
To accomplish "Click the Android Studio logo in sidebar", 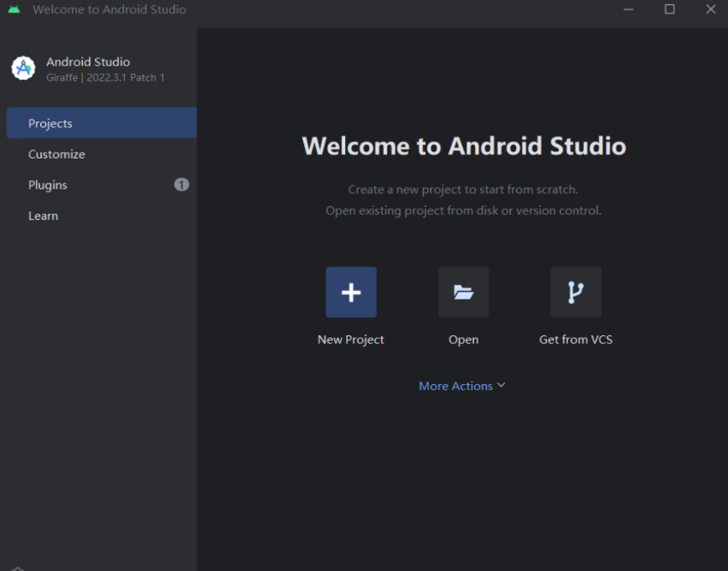I will pos(23,68).
